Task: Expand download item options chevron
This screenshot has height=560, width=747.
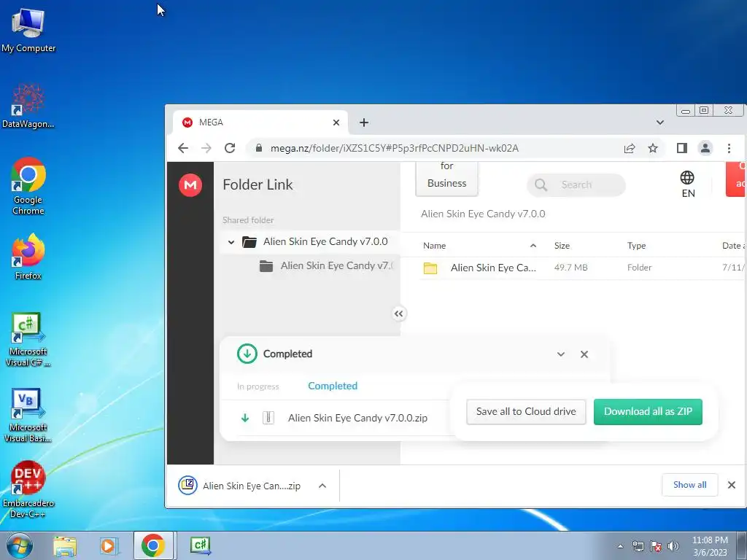Action: click(322, 486)
